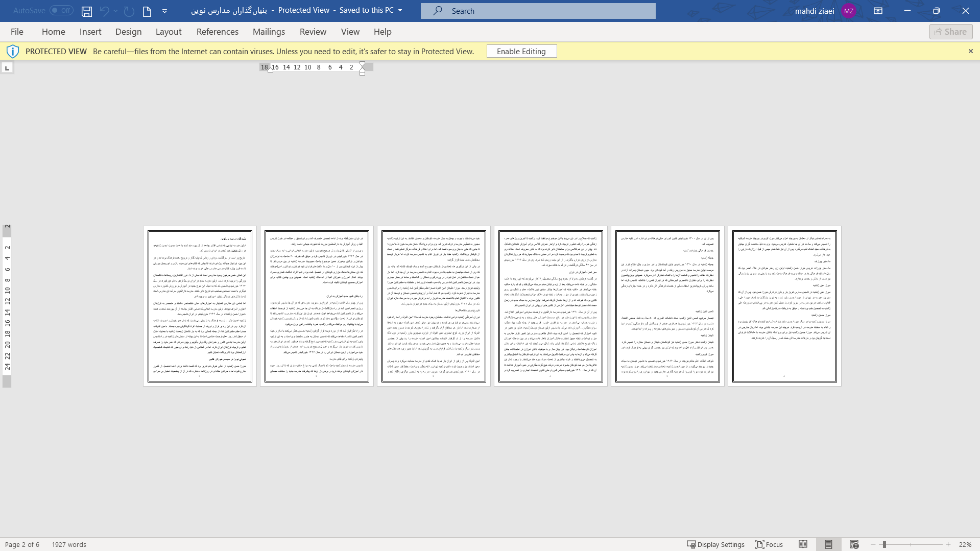Click the zoom slider handle
Viewport: 980px width, 551px height.
[x=884, y=544]
